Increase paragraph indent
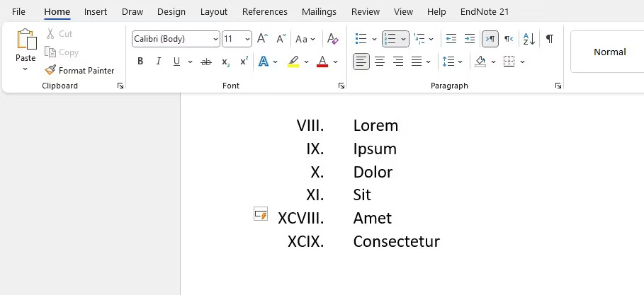Viewport: 644px width, 295px height. coord(470,39)
